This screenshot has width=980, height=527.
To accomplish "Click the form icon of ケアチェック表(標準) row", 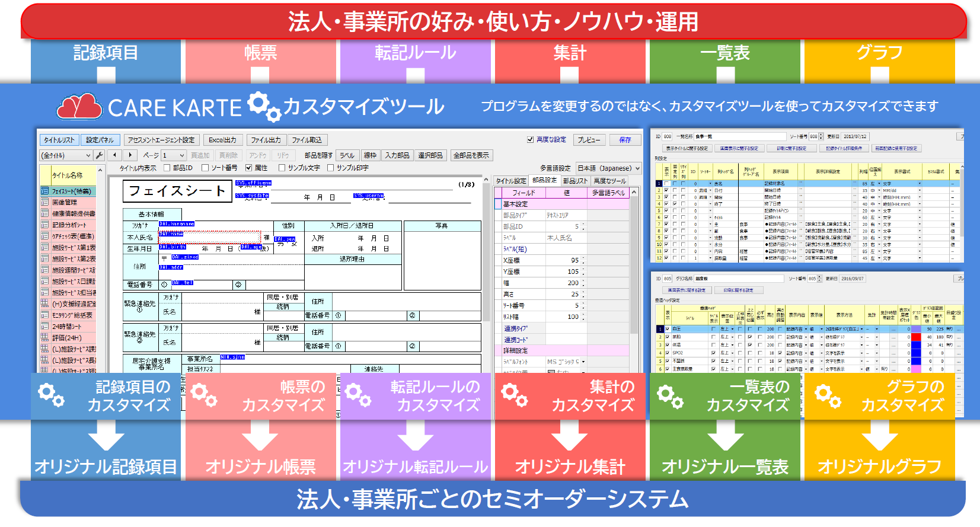I will pyautogui.click(x=45, y=236).
